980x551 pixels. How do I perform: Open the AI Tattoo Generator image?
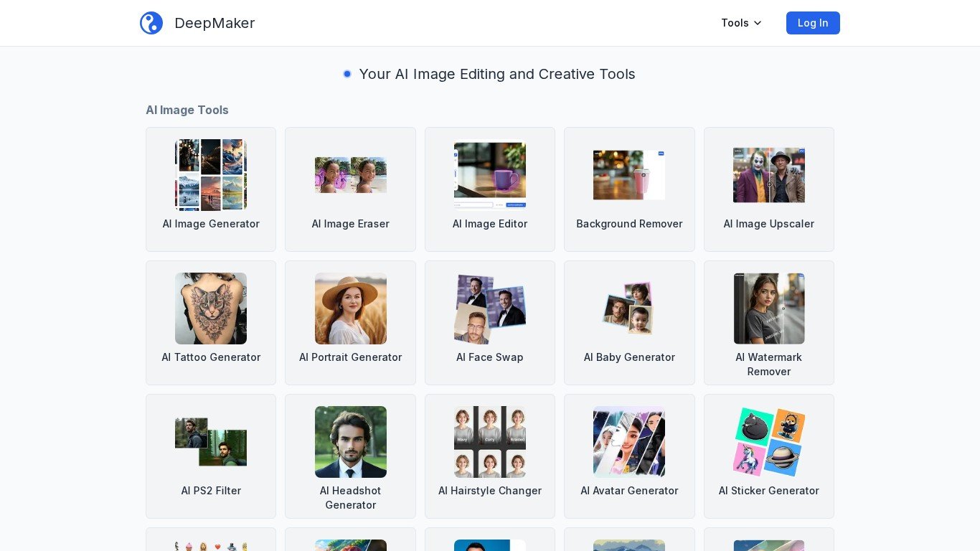(211, 309)
